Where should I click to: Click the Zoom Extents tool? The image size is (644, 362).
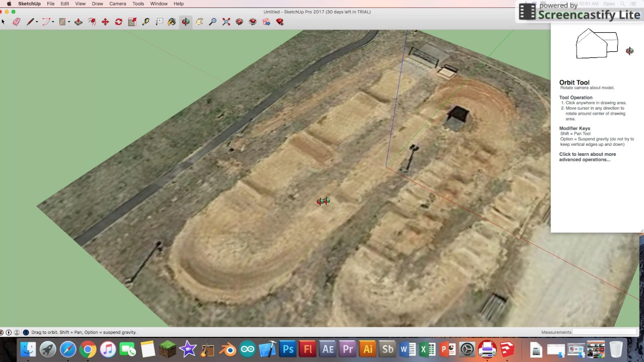click(x=226, y=22)
